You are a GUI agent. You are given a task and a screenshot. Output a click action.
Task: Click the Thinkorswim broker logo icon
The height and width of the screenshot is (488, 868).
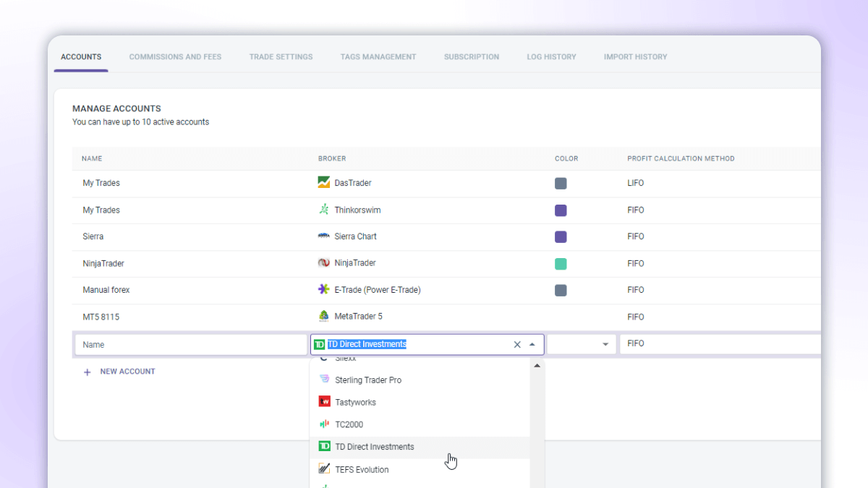324,210
